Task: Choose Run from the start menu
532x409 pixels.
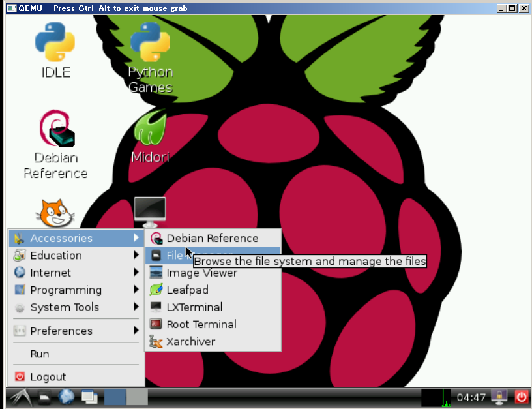Action: coord(77,354)
